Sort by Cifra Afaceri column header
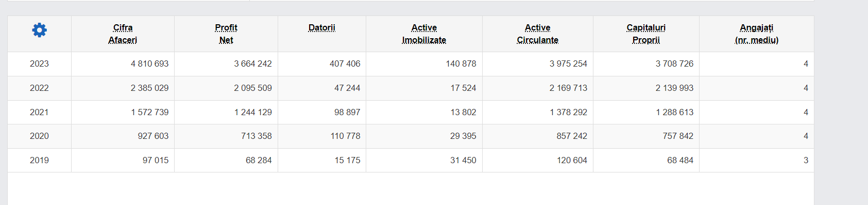 (x=123, y=34)
